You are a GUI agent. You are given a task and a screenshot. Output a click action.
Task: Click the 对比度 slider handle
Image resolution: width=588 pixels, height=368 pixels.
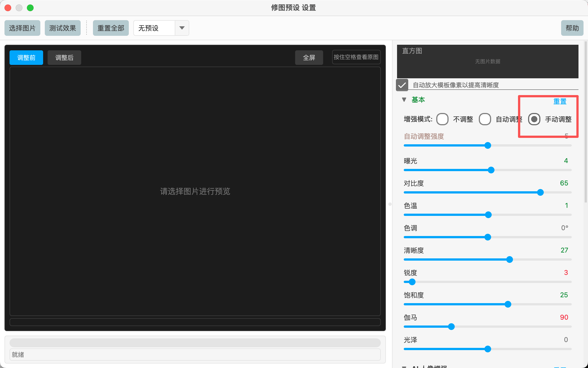click(x=540, y=192)
